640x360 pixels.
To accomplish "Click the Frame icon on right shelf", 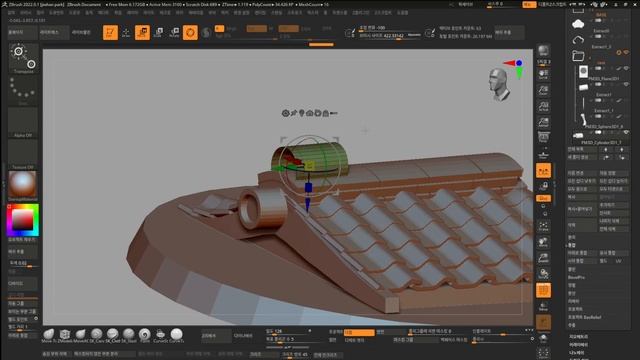I will pyautogui.click(x=543, y=226).
